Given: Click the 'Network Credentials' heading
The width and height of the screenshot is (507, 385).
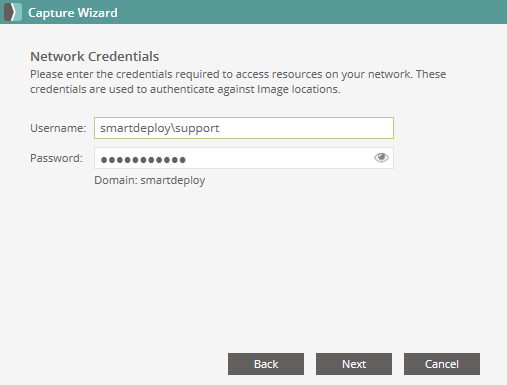Looking at the screenshot, I should click(95, 56).
